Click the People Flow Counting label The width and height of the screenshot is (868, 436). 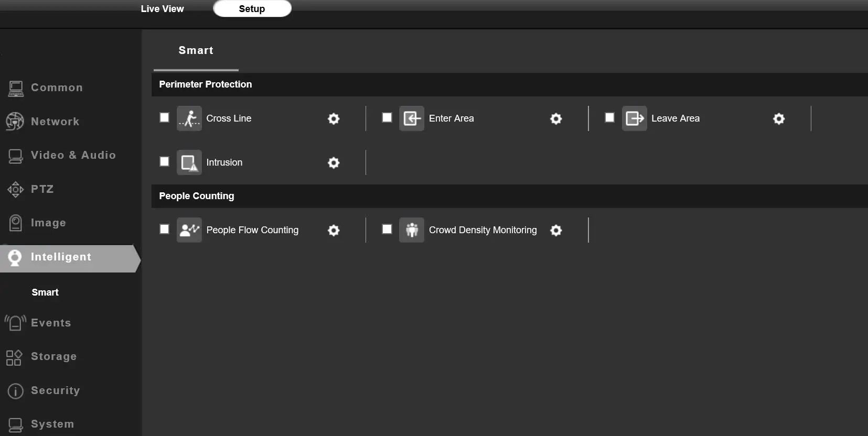tap(252, 230)
